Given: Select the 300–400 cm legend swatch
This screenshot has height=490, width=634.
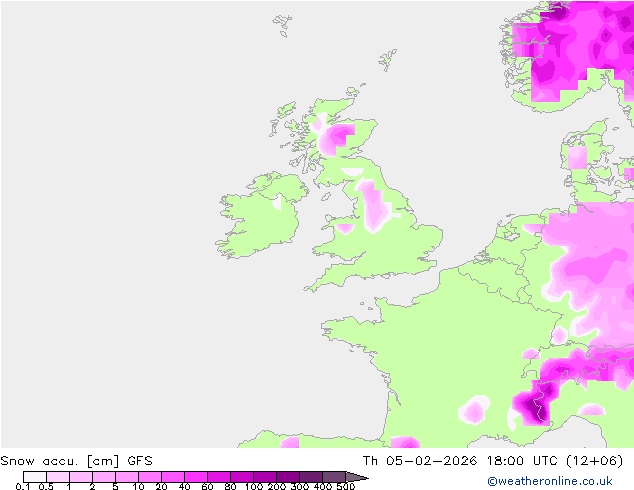Looking at the screenshot, I should click(x=311, y=477).
